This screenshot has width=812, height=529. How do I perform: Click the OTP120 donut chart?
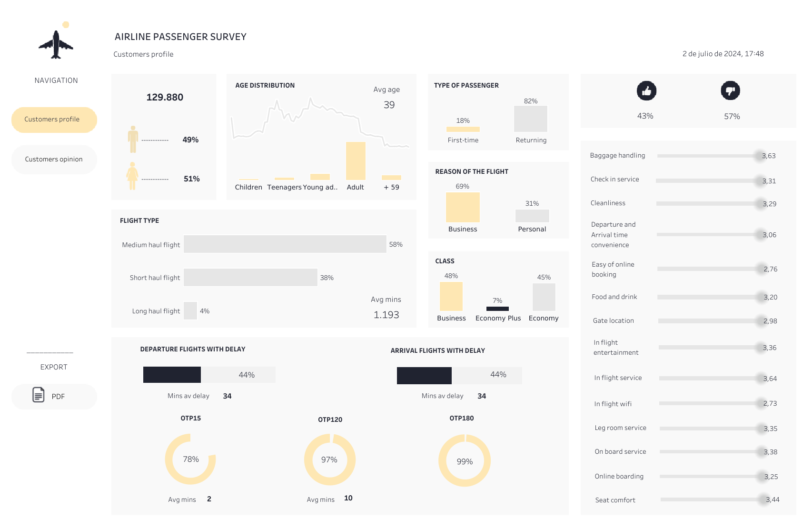(x=329, y=459)
